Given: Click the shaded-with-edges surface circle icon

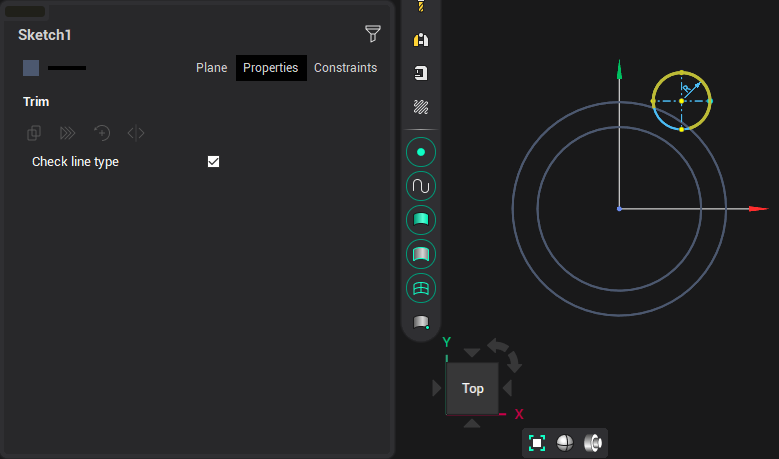Looking at the screenshot, I should point(421,254).
